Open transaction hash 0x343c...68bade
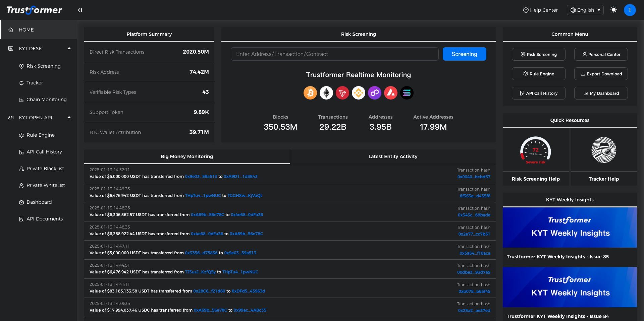644x321 pixels. click(474, 215)
